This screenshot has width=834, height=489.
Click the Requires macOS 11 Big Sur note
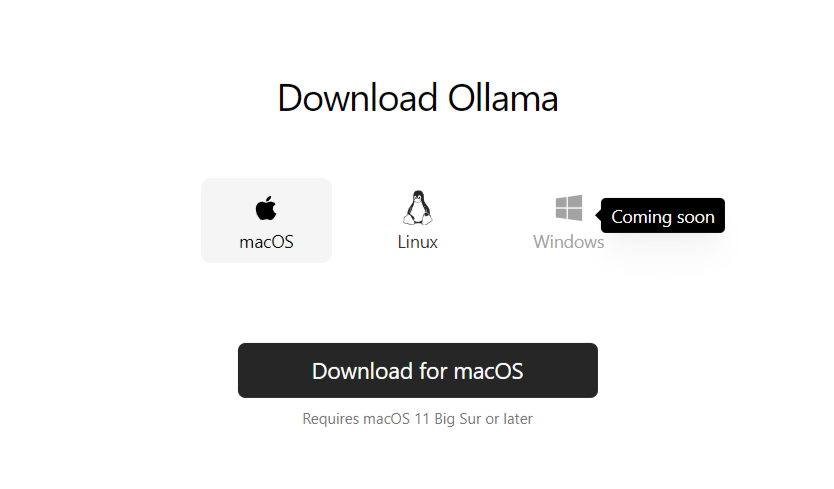coord(418,419)
